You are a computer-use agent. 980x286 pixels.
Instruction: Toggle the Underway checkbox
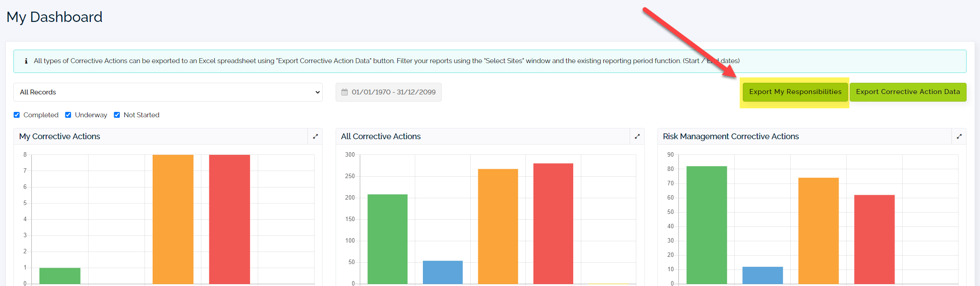click(x=68, y=115)
